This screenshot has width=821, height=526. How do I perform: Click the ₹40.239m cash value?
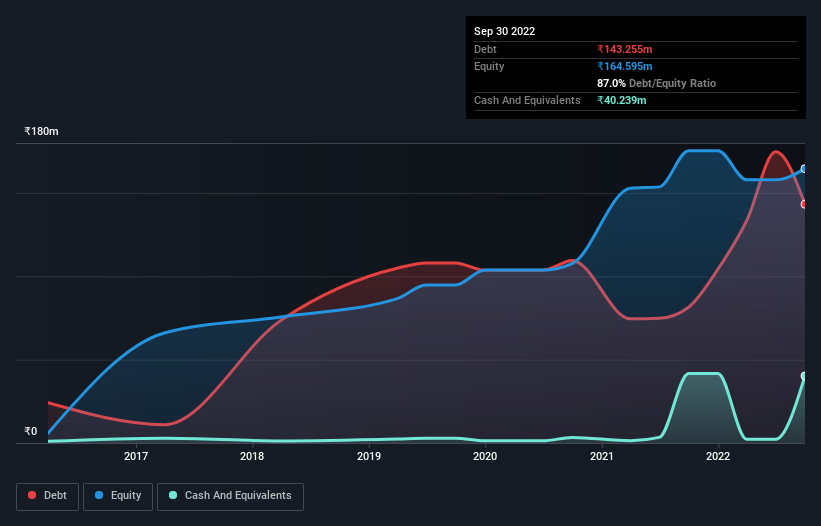[622, 100]
